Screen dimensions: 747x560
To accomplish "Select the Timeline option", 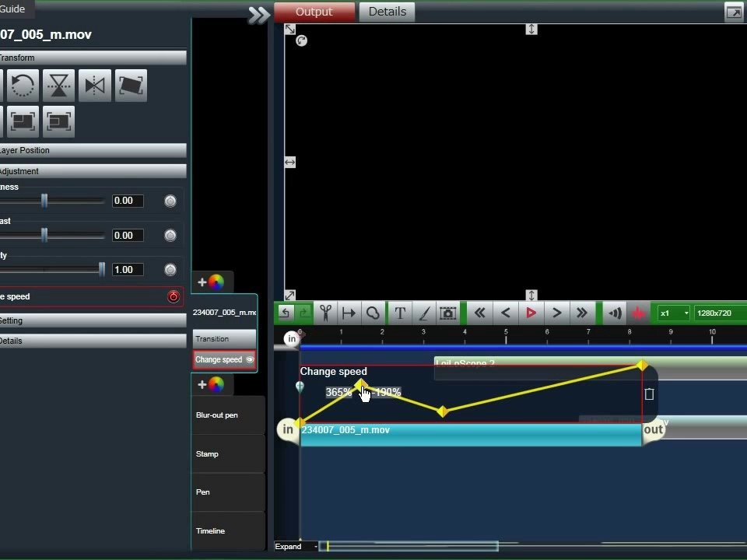I will pos(228,531).
